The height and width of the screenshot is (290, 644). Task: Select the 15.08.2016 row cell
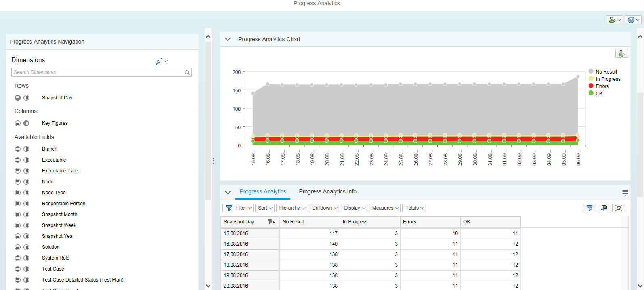point(250,233)
